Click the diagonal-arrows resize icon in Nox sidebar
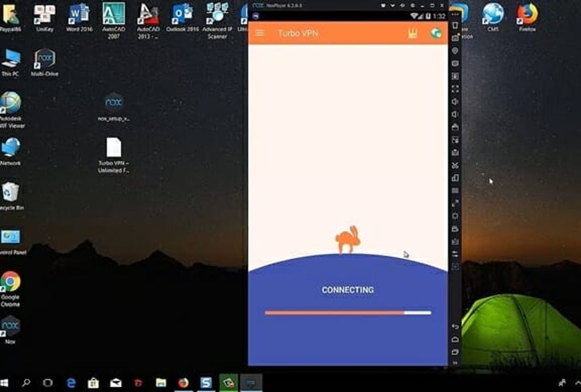 [455, 203]
